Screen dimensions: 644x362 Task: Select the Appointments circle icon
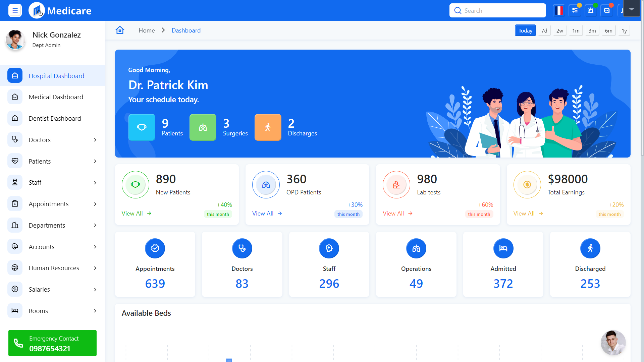coord(155,248)
